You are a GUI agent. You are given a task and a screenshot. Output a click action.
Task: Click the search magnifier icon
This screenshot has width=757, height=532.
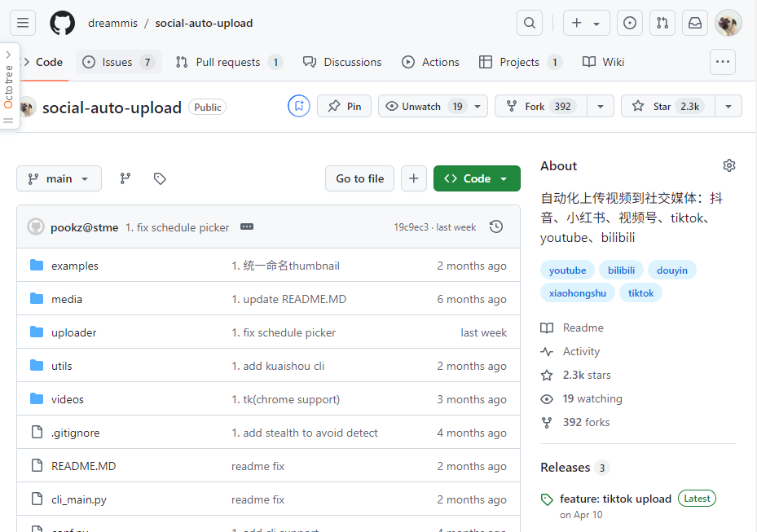530,23
